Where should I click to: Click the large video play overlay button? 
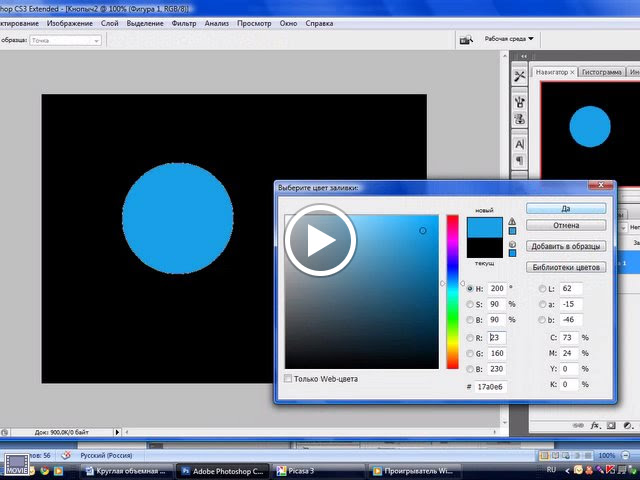(x=320, y=240)
